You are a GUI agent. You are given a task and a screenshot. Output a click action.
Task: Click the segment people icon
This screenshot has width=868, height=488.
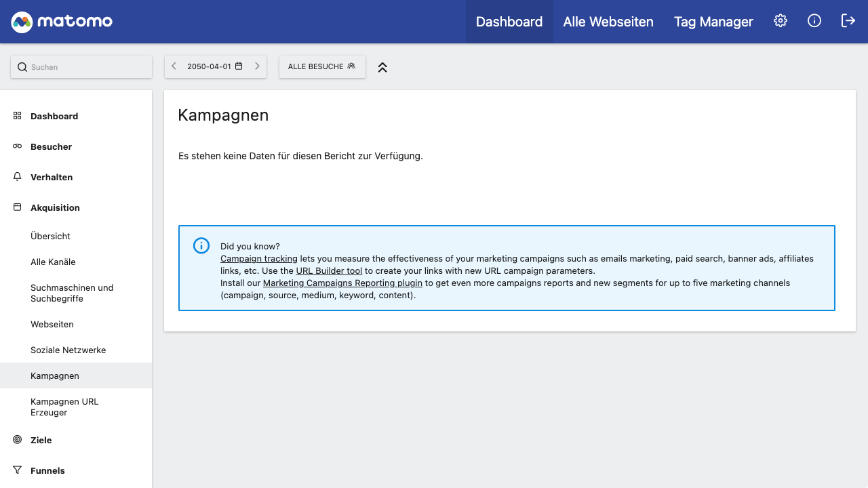[351, 66]
